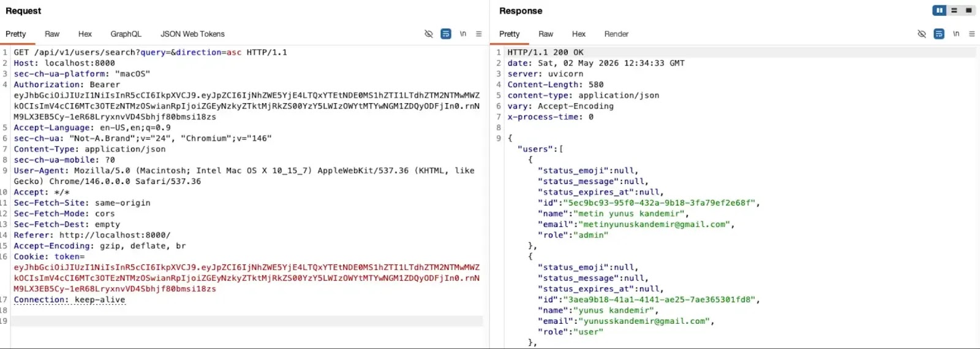Click the 'vary: Accept-Encoding' response header
Screen dimensions: 980x349
(560, 106)
